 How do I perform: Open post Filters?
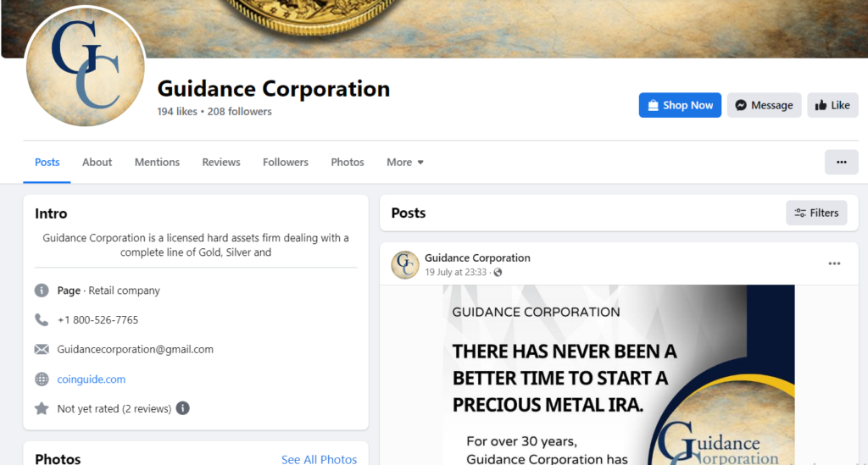(816, 213)
